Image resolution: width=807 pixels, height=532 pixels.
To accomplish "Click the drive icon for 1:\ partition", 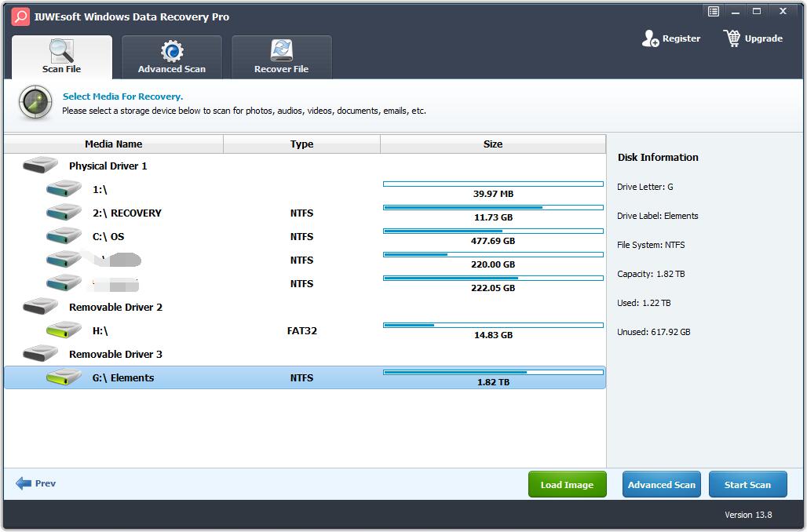I will point(64,189).
